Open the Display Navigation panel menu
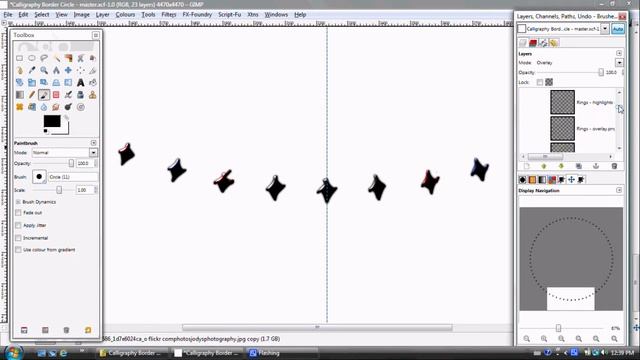The image size is (640, 360). tap(619, 191)
